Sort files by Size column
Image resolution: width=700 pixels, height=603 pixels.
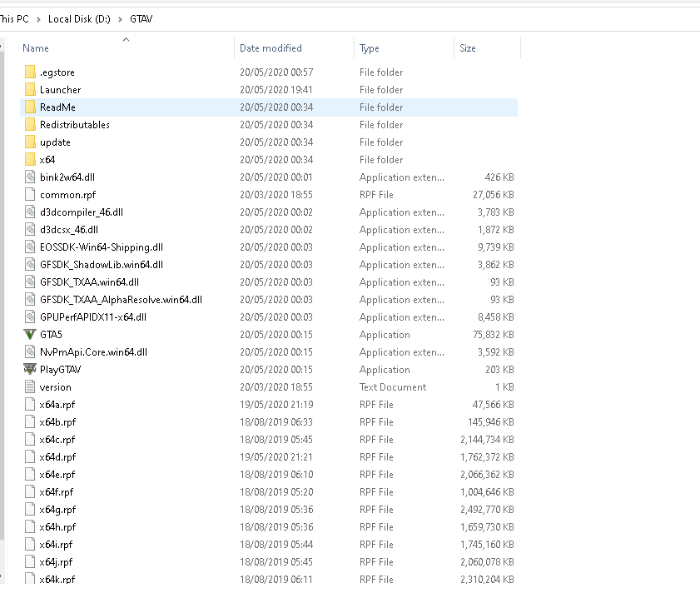[x=468, y=48]
